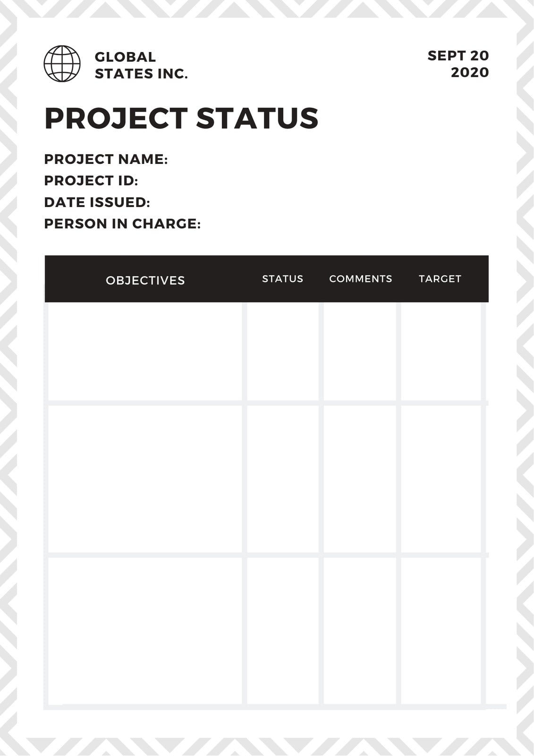Click the third row Target cell
Image resolution: width=534 pixels, height=756 pixels.
[x=441, y=631]
